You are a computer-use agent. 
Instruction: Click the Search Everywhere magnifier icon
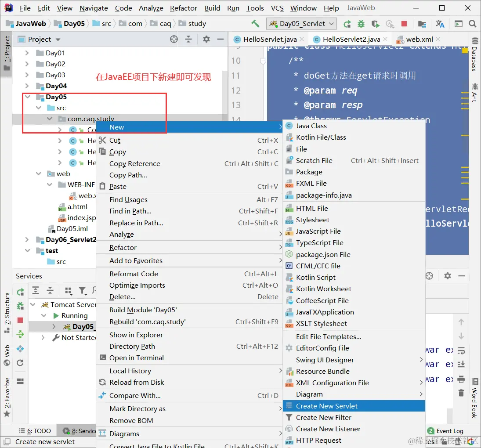pos(472,24)
